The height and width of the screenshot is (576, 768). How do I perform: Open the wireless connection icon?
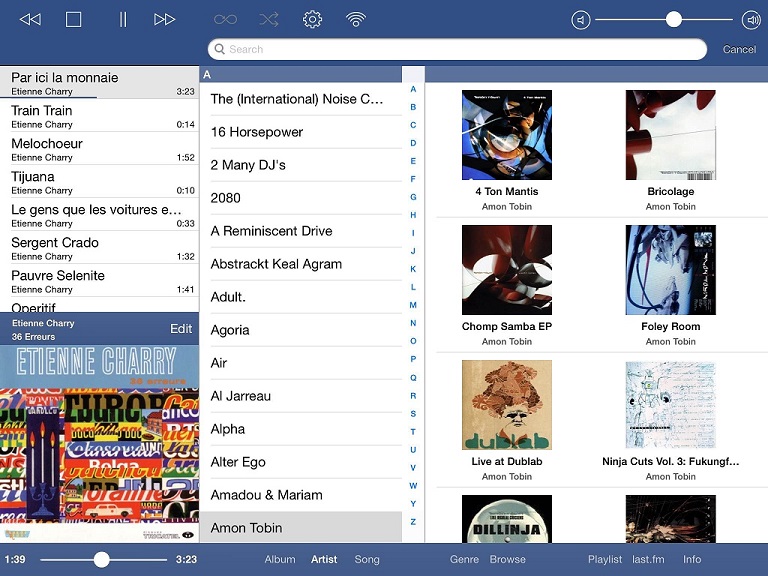tap(356, 20)
